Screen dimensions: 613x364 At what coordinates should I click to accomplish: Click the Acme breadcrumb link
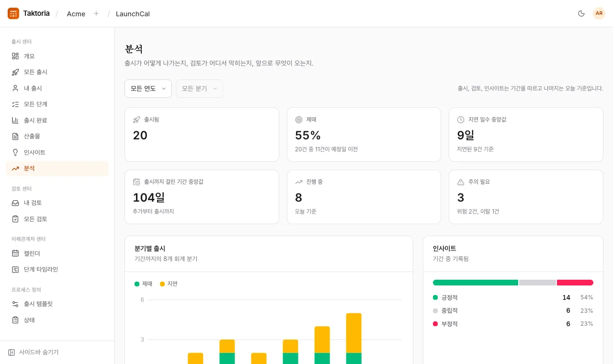[76, 14]
